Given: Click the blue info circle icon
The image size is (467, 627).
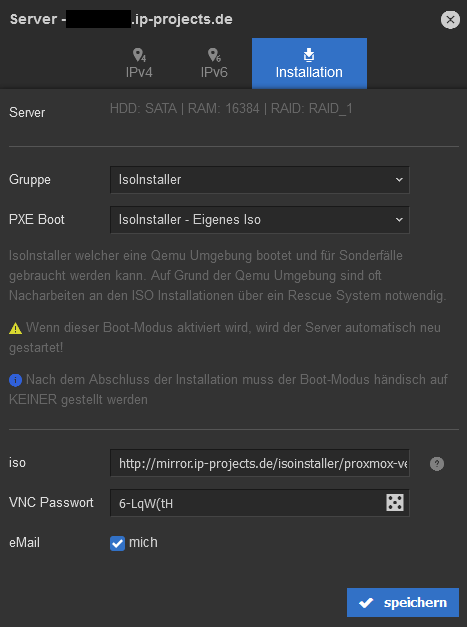Looking at the screenshot, I should 15,380.
